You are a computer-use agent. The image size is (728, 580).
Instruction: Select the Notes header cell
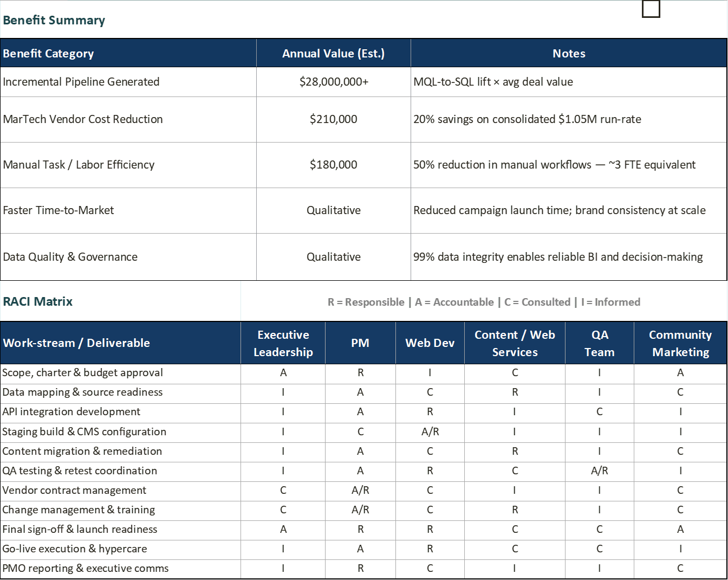tap(569, 53)
